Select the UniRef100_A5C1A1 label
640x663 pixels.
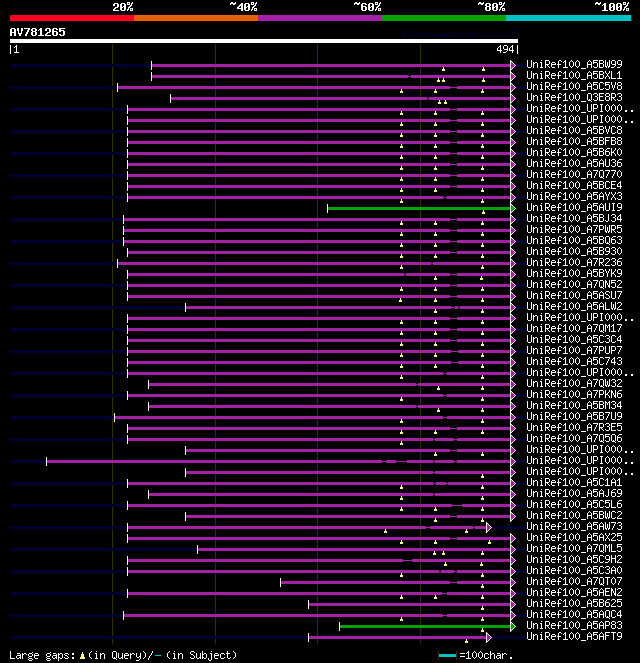[x=574, y=482]
